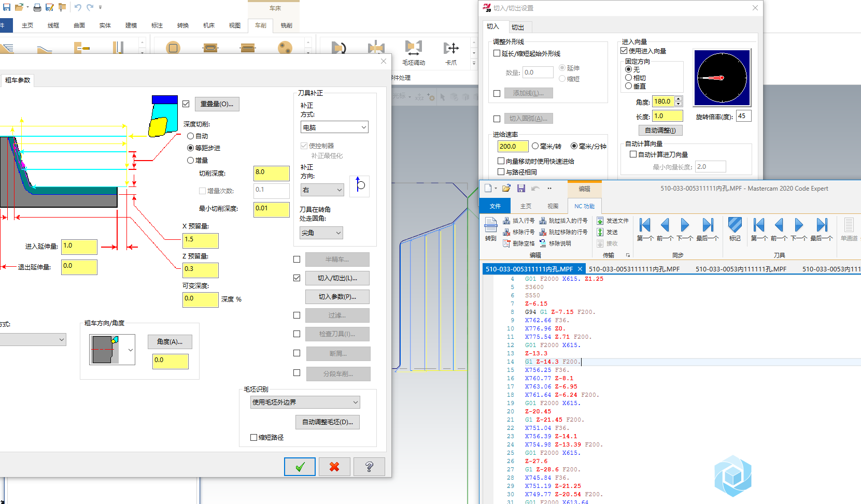Image resolution: width=861 pixels, height=504 pixels.
Task: Click the angle spinner next to 180.0
Action: (679, 102)
